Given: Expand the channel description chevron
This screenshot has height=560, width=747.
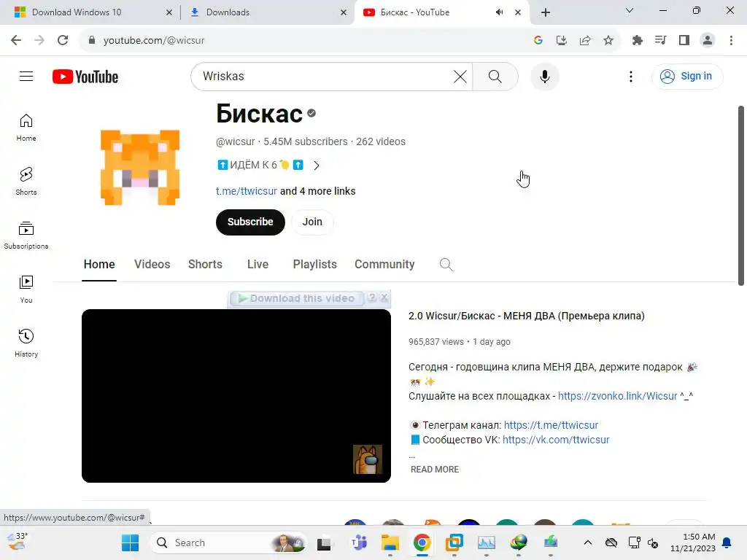Looking at the screenshot, I should click(x=317, y=166).
